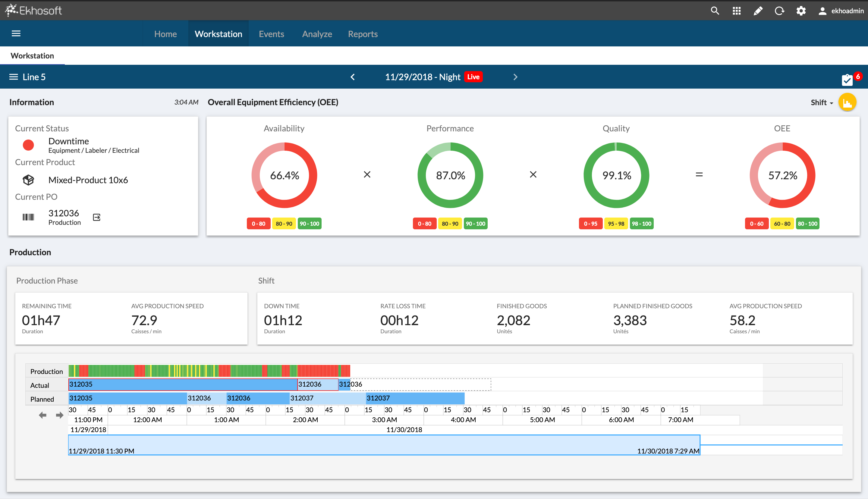This screenshot has height=499, width=868.
Task: Open the clipboard tasks icon showing 6 alerts
Action: click(x=847, y=80)
